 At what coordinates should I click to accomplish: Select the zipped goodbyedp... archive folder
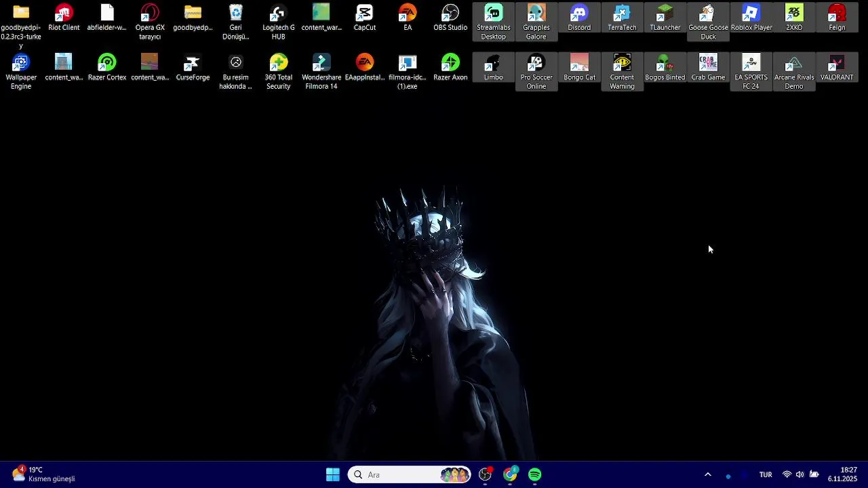tap(193, 18)
